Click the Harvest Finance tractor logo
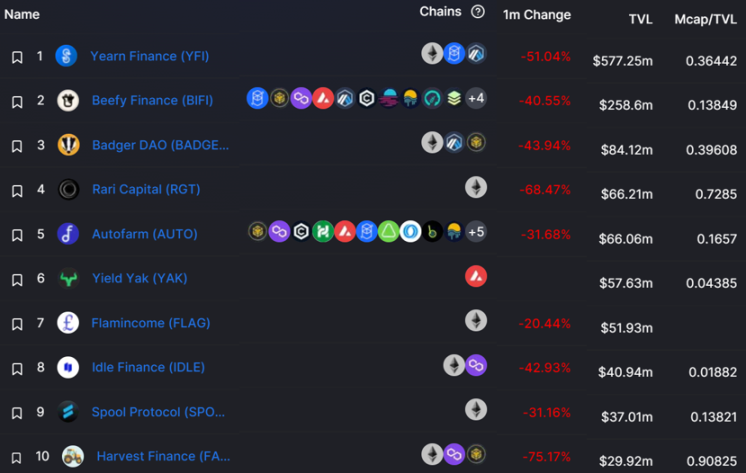Viewport: 746px width, 473px height. click(x=73, y=456)
